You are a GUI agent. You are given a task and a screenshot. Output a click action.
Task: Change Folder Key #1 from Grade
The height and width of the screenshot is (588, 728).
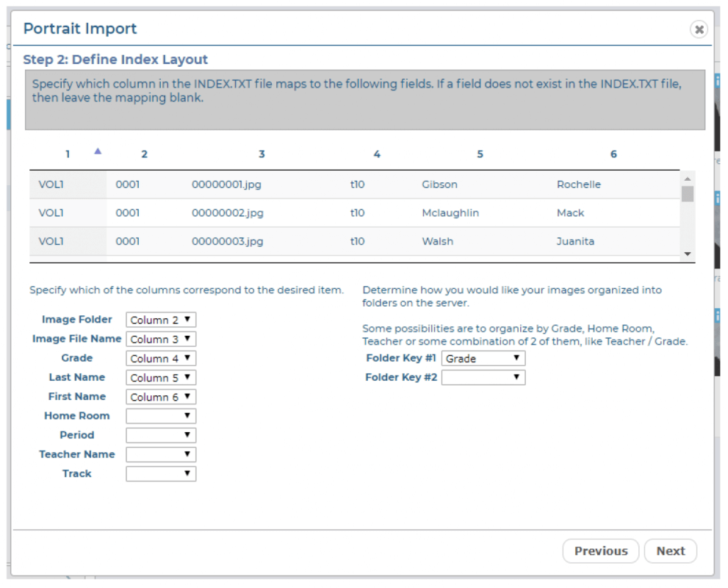click(x=483, y=359)
